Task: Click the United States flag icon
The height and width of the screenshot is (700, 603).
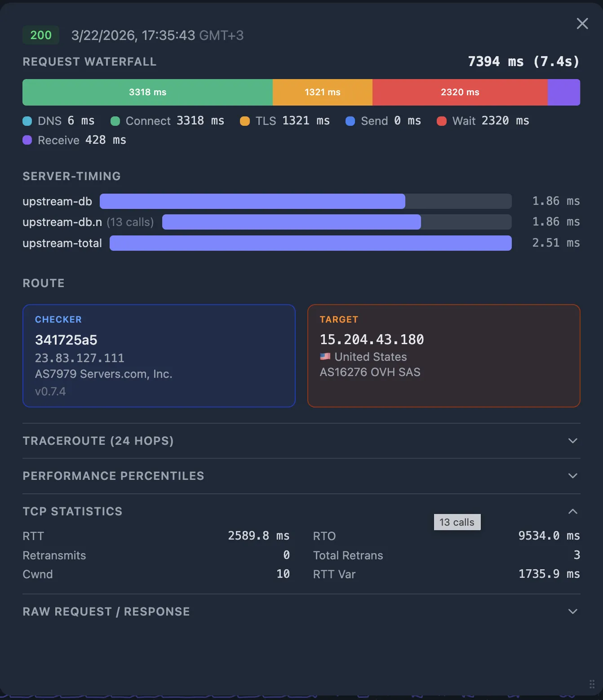Action: [325, 357]
